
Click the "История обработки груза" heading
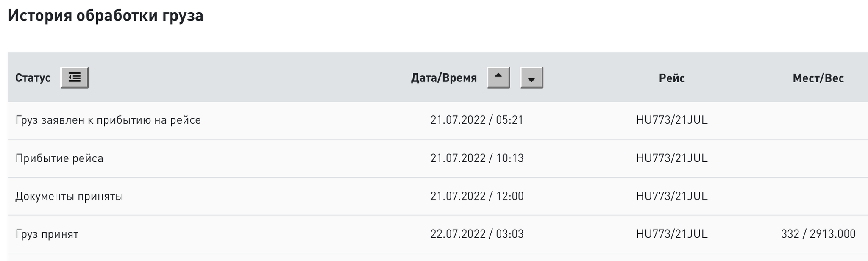106,16
